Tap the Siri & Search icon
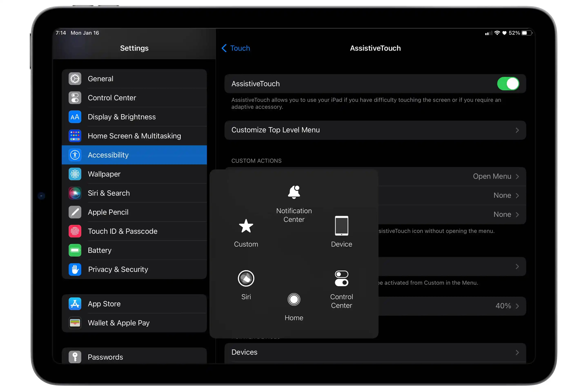The height and width of the screenshot is (392, 588). pos(75,193)
